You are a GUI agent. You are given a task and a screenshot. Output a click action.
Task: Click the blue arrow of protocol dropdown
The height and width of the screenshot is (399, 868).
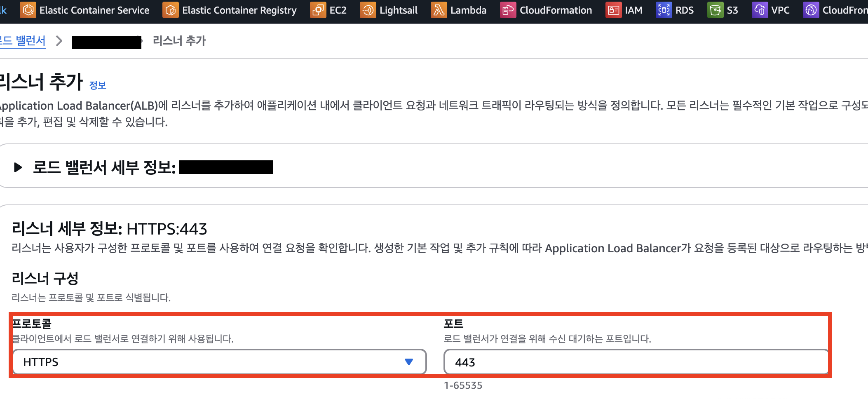[409, 362]
